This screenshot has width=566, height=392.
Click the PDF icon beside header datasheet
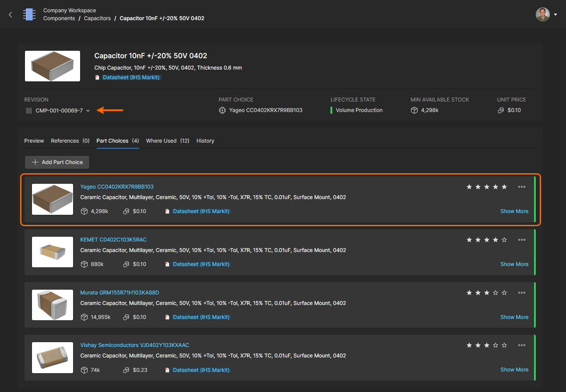[x=97, y=77]
